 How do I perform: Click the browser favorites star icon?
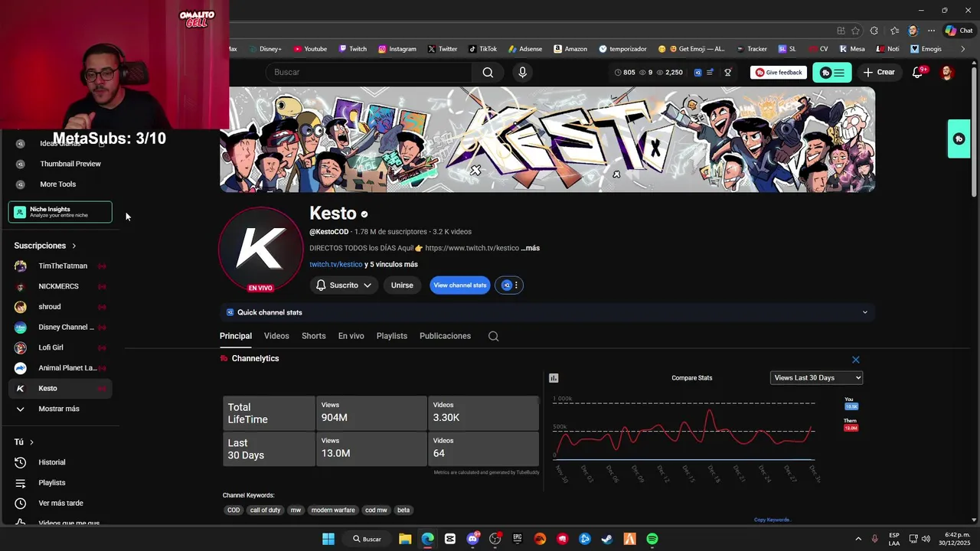[x=856, y=31]
